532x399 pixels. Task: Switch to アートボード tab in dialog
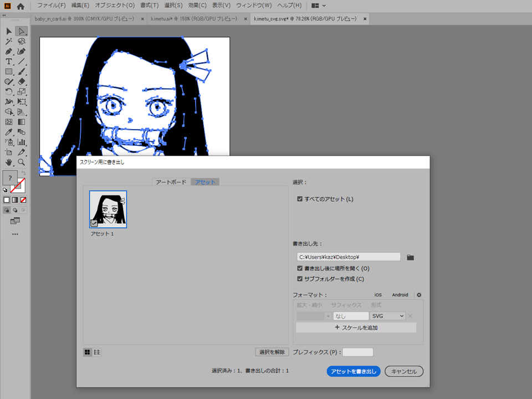click(171, 182)
